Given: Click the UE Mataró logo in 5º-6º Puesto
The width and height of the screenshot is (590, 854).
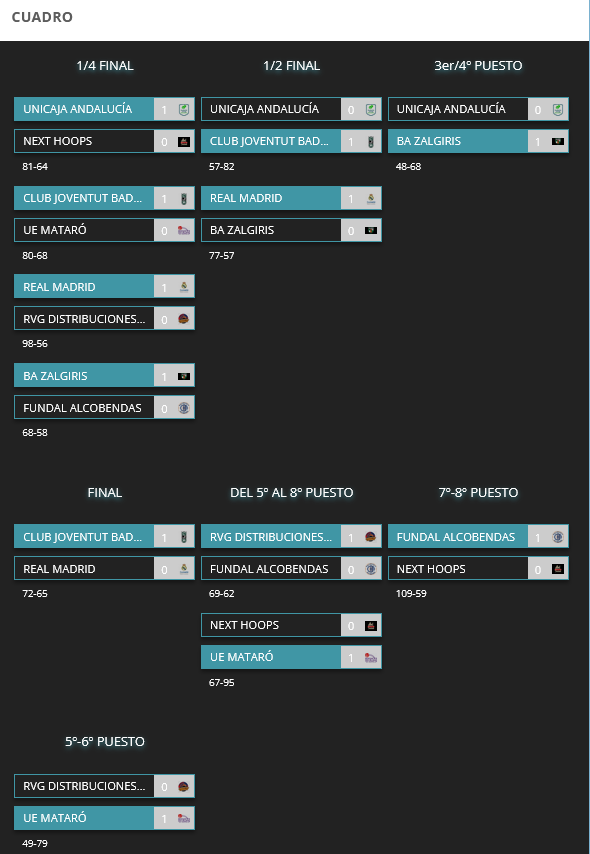Looking at the screenshot, I should pos(184,818).
